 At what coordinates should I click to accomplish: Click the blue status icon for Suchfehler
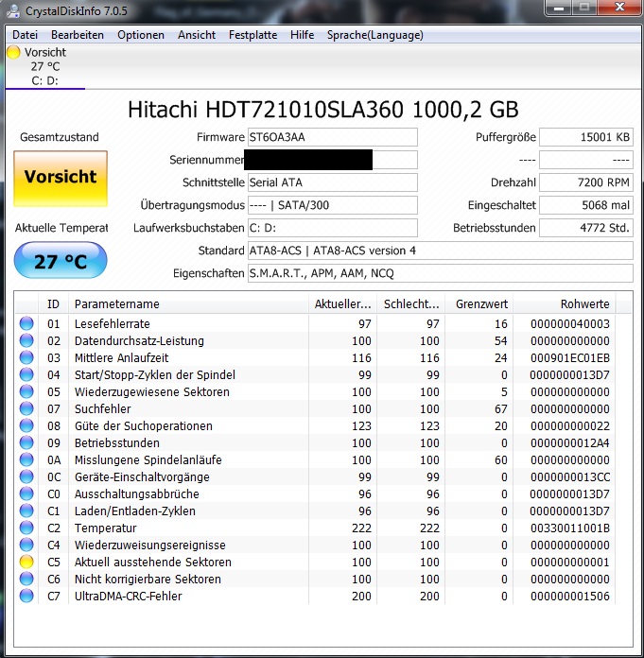click(x=26, y=408)
